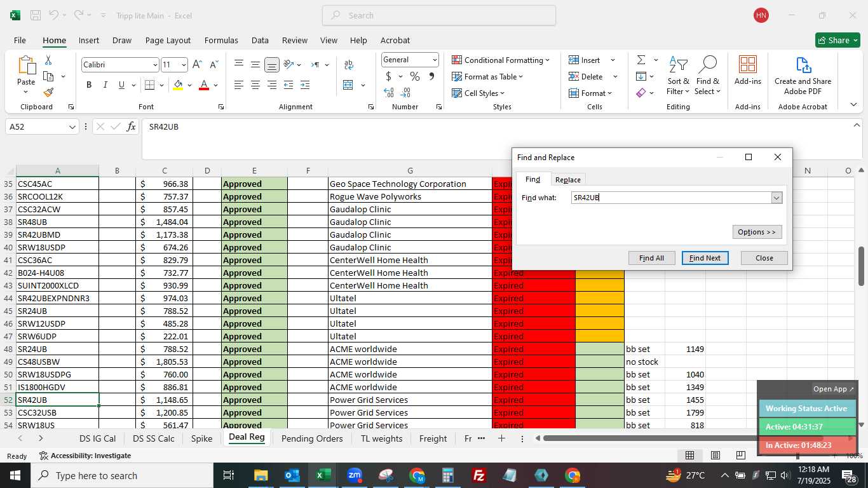
Task: Click AutoSum sigma icon
Action: 641,60
